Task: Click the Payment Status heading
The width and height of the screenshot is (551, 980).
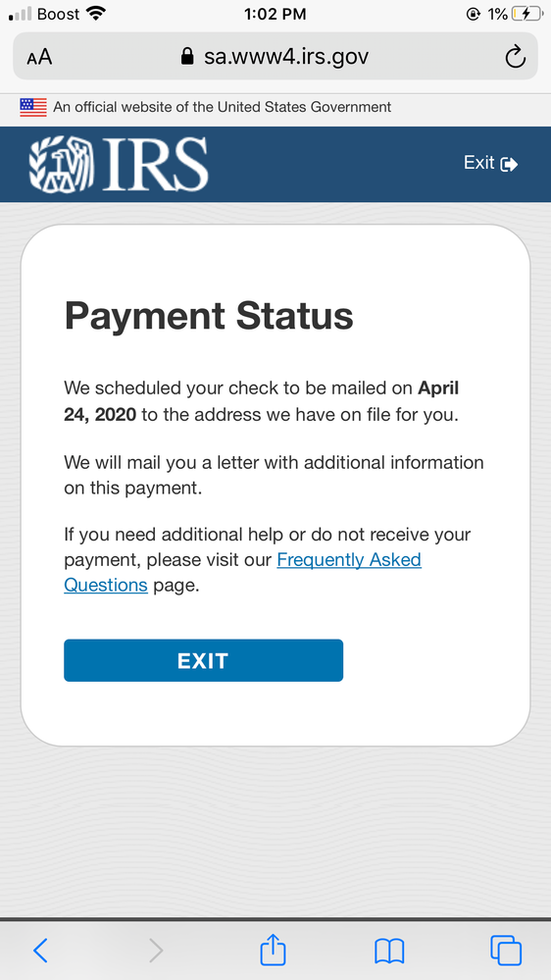Action: 209,316
